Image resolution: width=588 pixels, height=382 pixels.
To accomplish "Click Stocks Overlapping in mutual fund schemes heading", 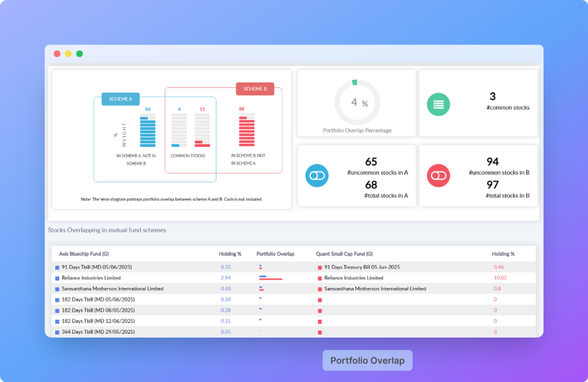I will coord(107,230).
